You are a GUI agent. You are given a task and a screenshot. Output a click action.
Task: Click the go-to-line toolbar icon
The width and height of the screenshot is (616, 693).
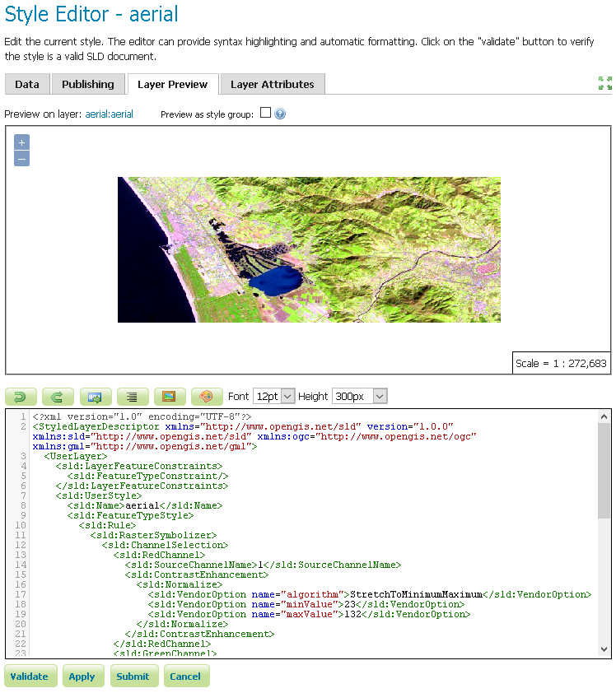coord(95,397)
